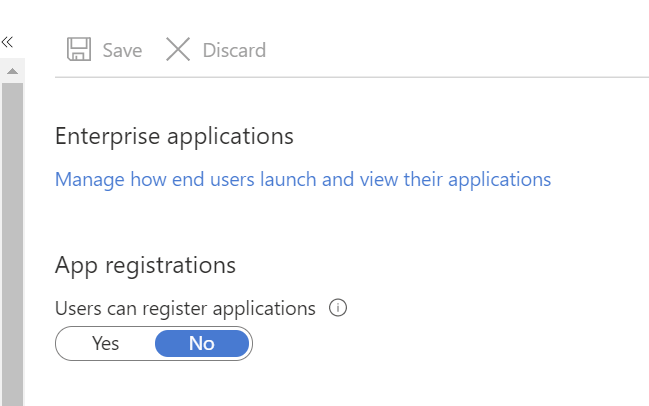Click the Discard X icon
The height and width of the screenshot is (406, 649).
[178, 49]
